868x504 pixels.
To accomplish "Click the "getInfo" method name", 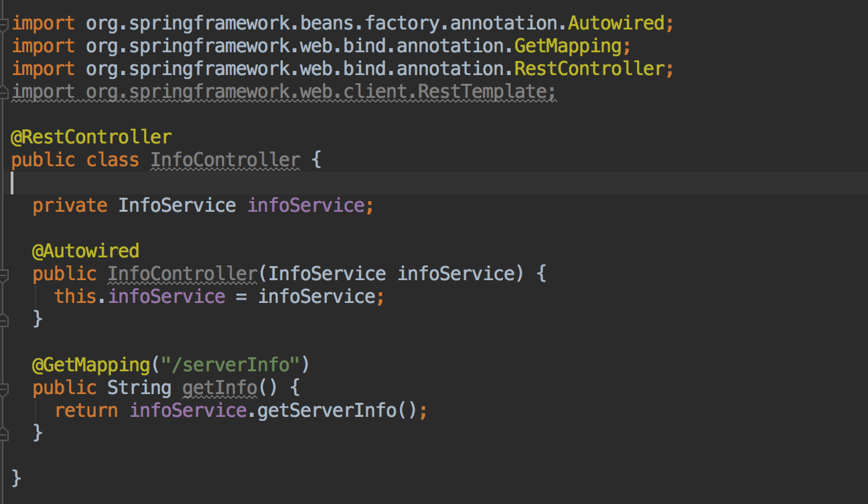I will click(x=220, y=388).
